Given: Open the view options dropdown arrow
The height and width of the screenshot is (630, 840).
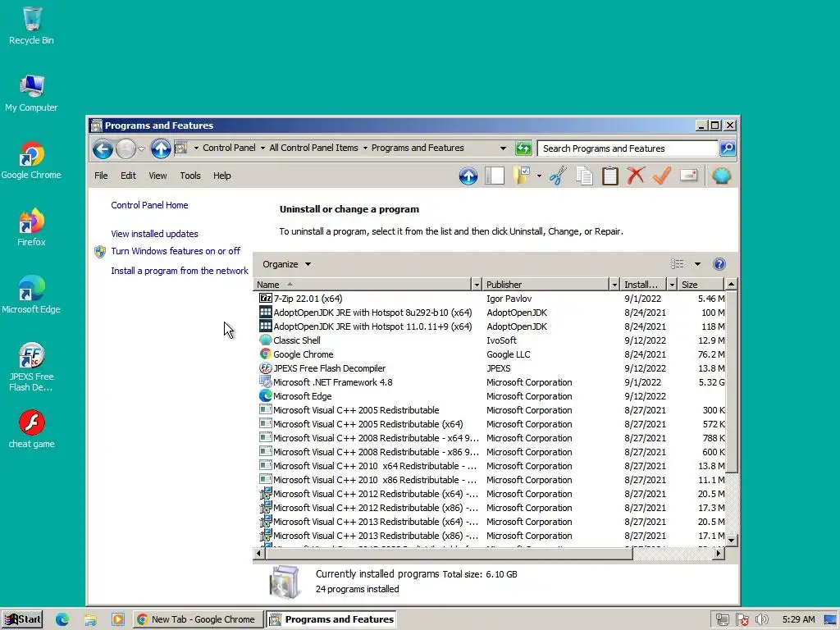Looking at the screenshot, I should (697, 264).
